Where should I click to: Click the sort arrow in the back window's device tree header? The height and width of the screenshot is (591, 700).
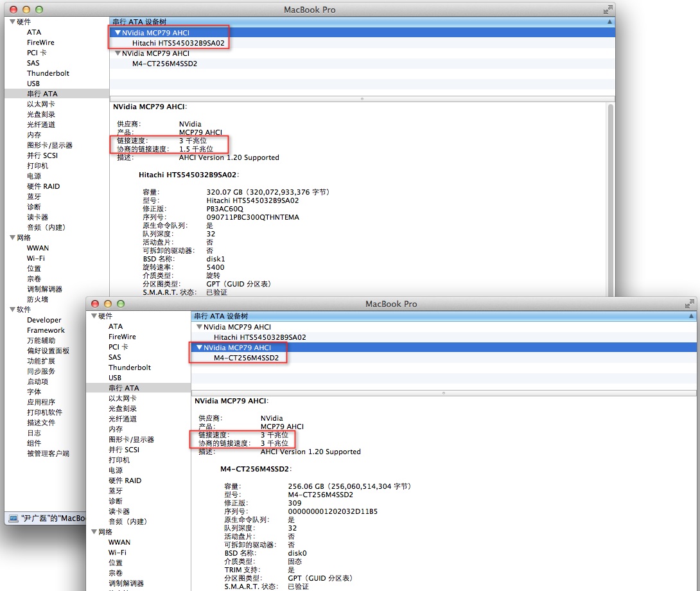click(609, 21)
